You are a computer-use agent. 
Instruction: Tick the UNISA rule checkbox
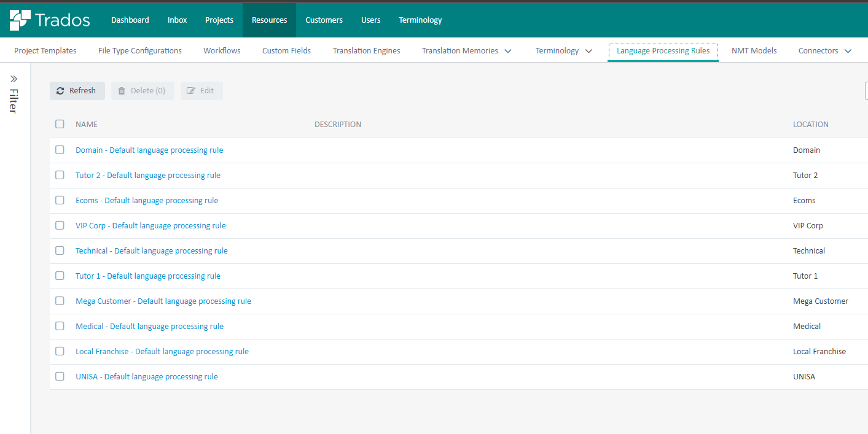60,376
